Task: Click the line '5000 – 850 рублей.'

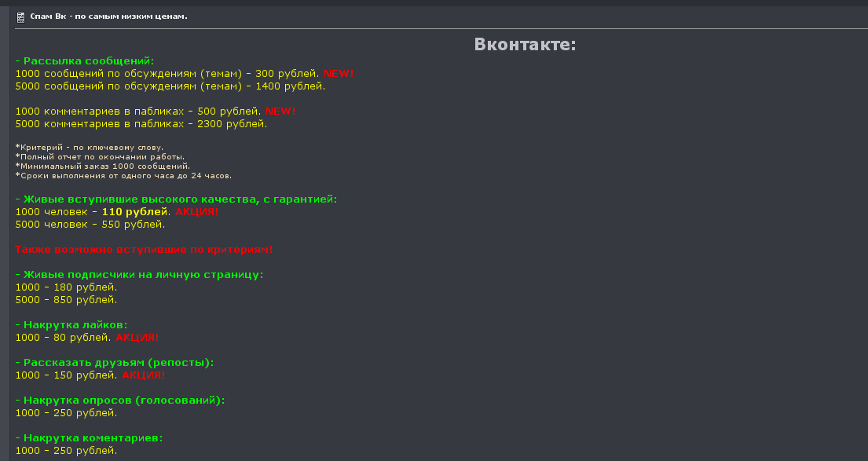Action: pos(67,300)
